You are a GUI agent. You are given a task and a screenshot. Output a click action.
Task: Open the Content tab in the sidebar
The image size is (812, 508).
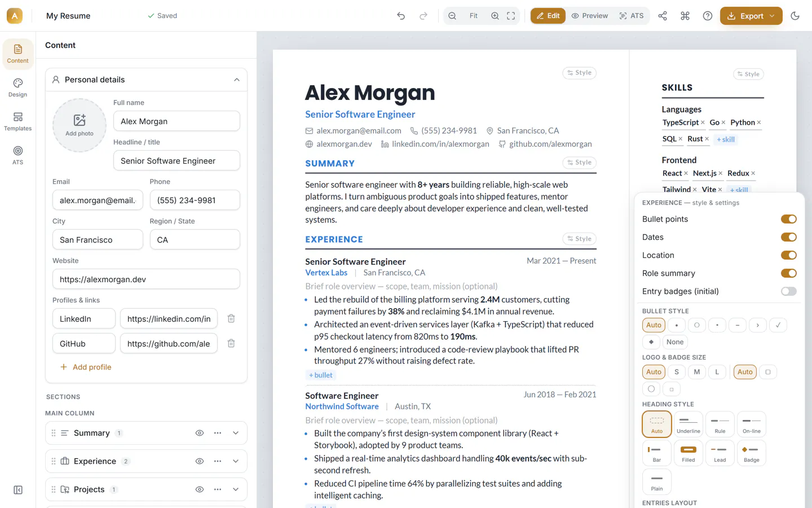pyautogui.click(x=18, y=54)
